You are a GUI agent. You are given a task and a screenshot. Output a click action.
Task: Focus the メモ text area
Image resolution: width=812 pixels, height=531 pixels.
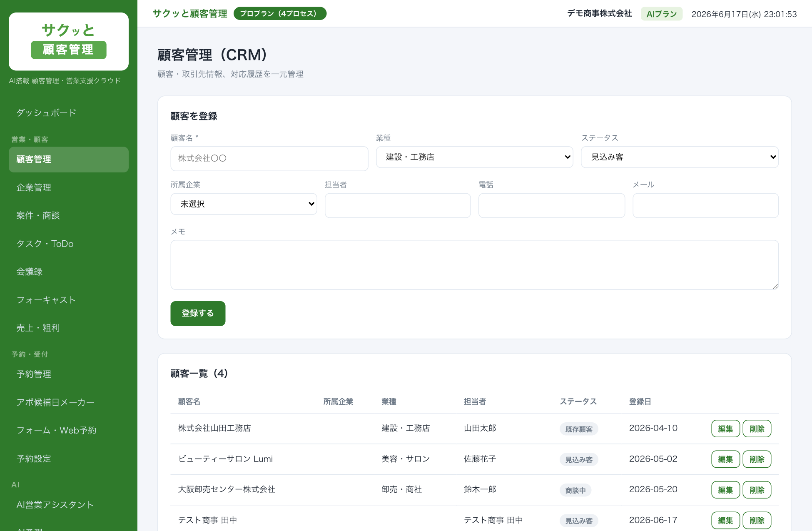(475, 265)
